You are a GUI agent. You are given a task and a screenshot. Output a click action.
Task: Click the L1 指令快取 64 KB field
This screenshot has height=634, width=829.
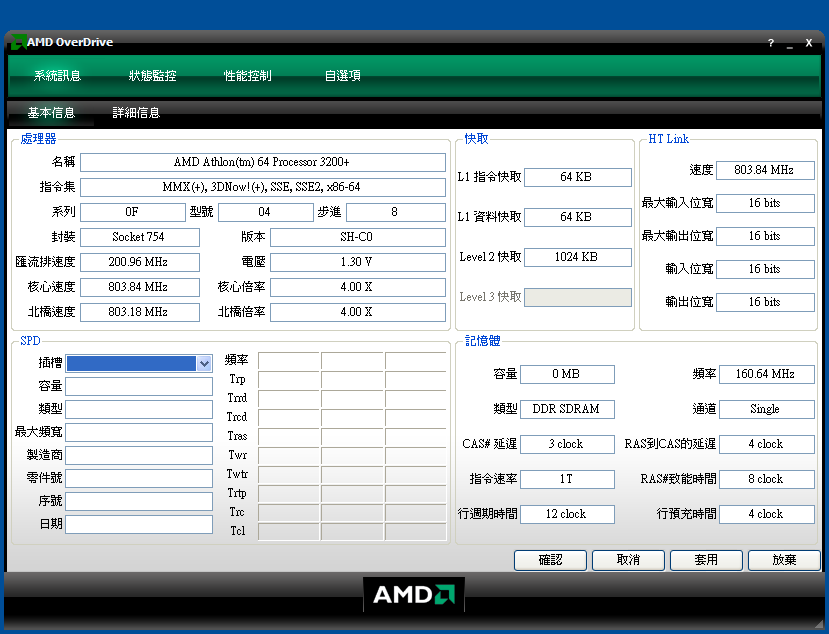(x=577, y=177)
